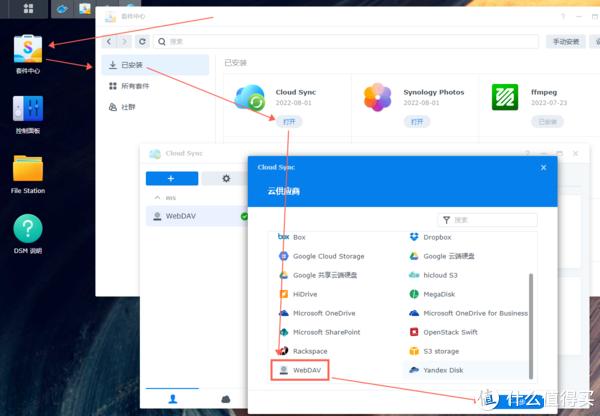Image resolution: width=600 pixels, height=416 pixels.
Task: Refresh the Package Center list
Action: [x=142, y=41]
